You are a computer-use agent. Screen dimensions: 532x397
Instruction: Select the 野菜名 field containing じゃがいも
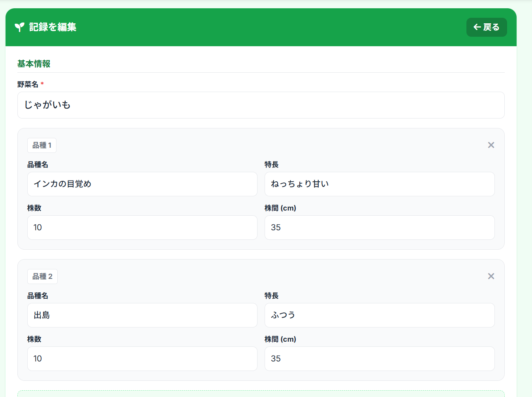pyautogui.click(x=261, y=105)
